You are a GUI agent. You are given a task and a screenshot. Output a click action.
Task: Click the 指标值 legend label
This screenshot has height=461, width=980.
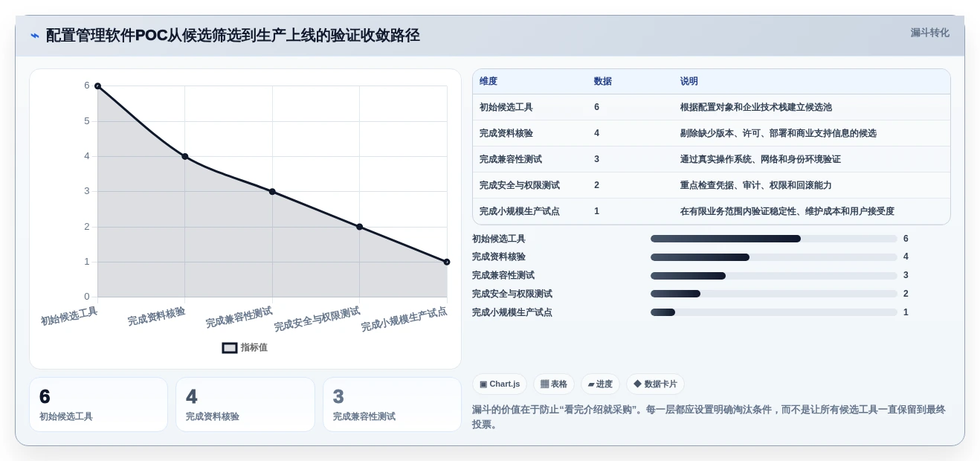pyautogui.click(x=254, y=347)
